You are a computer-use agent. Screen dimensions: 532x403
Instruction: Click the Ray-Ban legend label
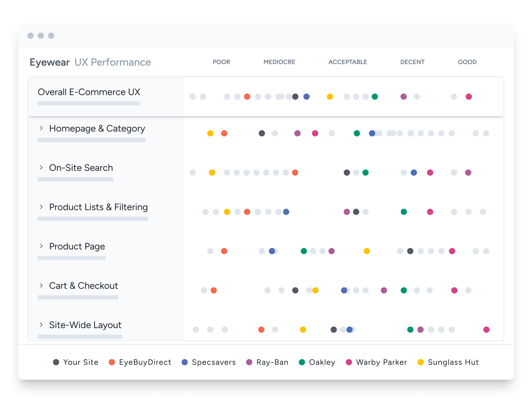[x=272, y=362]
